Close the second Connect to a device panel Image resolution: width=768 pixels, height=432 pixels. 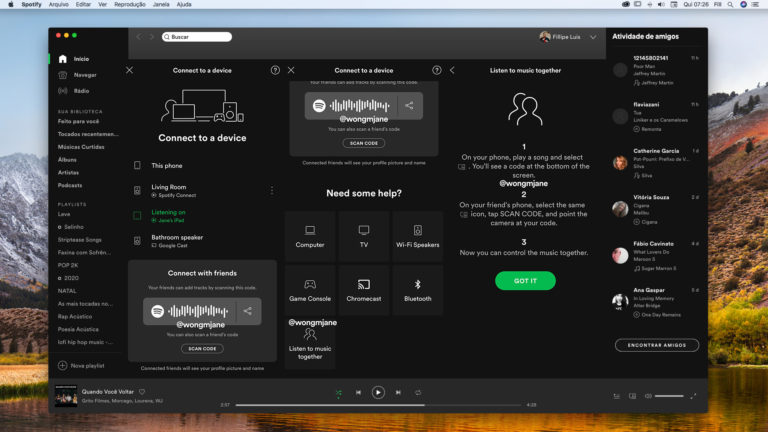point(291,70)
